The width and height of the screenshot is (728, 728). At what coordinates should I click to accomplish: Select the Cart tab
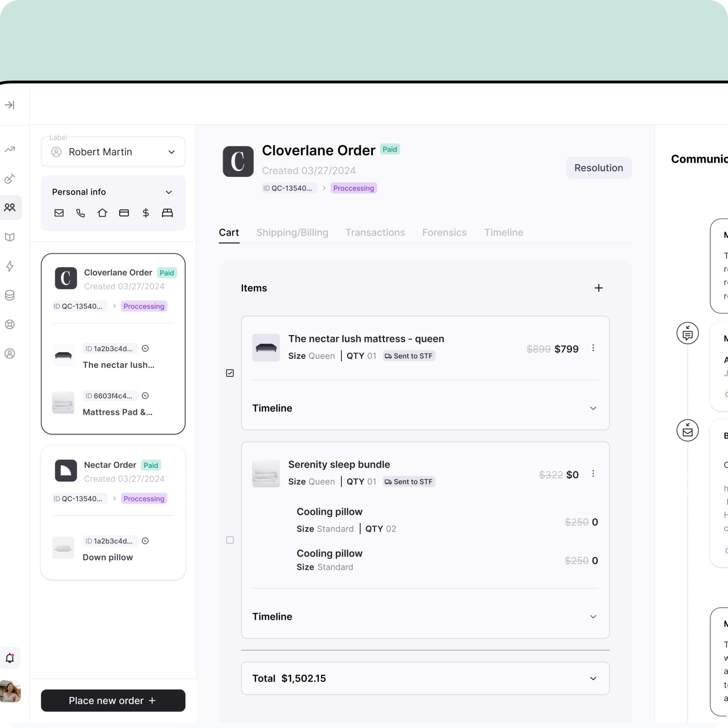pyautogui.click(x=229, y=232)
